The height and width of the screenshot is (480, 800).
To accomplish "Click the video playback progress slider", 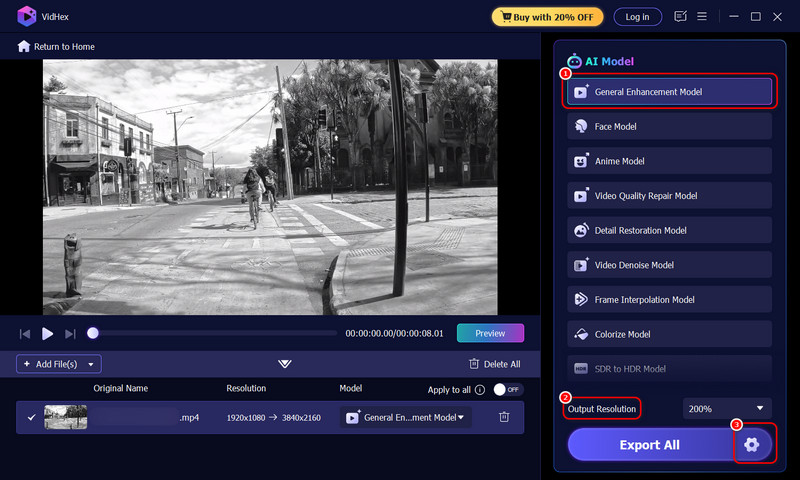I will coord(214,333).
